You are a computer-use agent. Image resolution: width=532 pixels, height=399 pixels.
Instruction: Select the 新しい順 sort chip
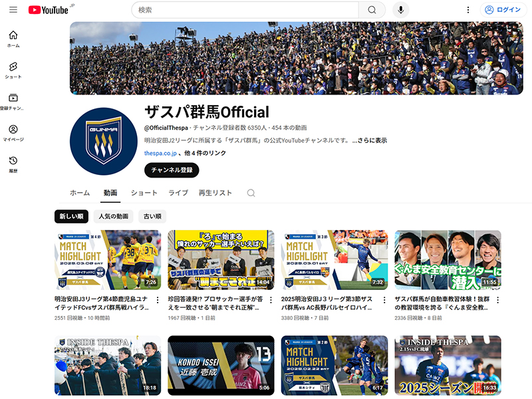(x=71, y=216)
